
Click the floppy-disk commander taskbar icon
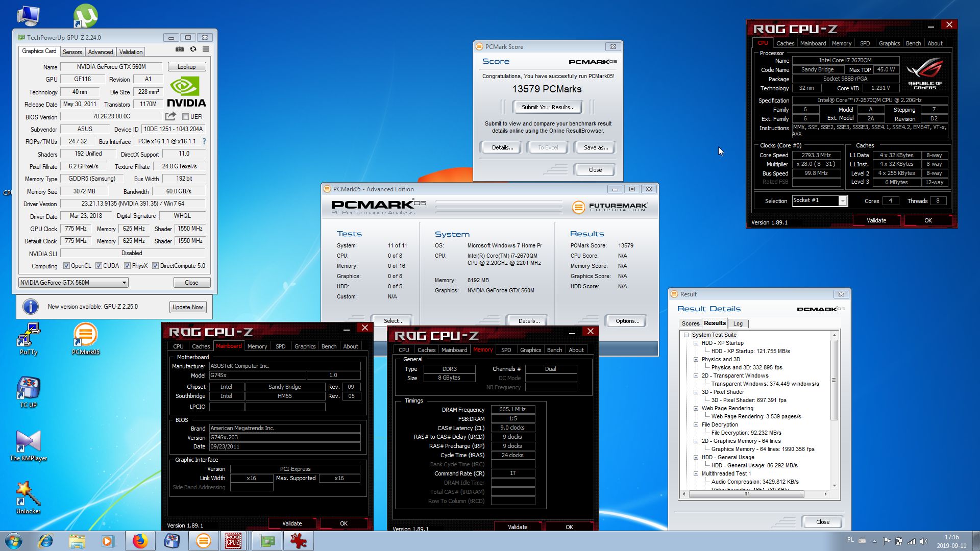point(172,541)
